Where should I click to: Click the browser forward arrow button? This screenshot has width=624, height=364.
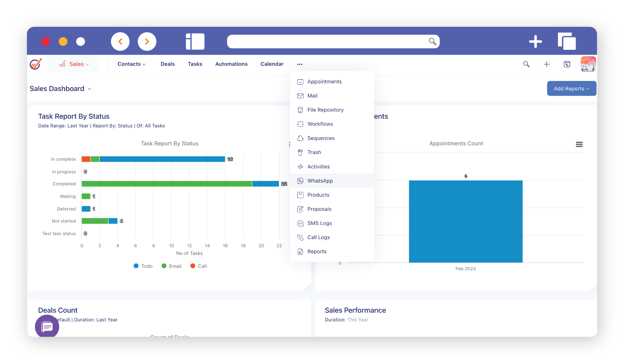pyautogui.click(x=147, y=42)
